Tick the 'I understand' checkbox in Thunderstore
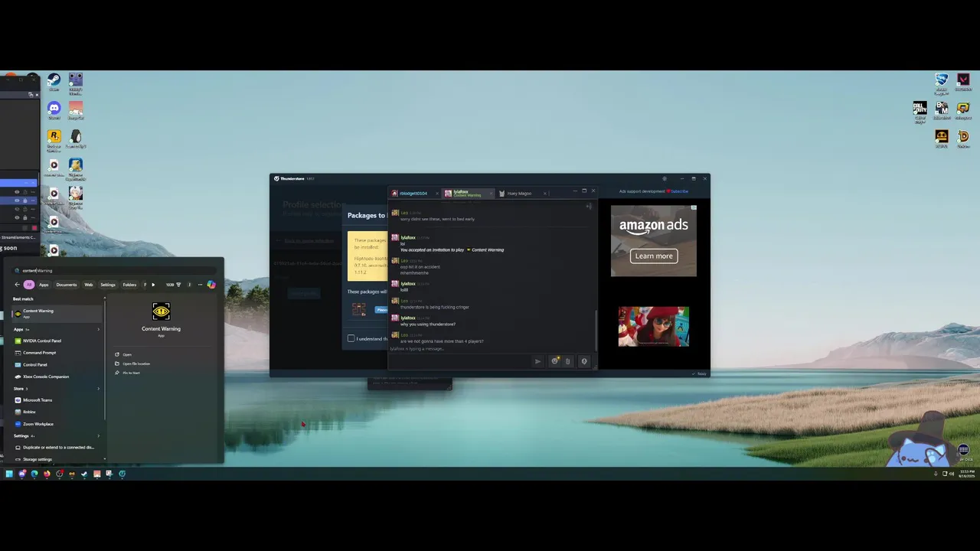The width and height of the screenshot is (980, 551). pyautogui.click(x=351, y=338)
